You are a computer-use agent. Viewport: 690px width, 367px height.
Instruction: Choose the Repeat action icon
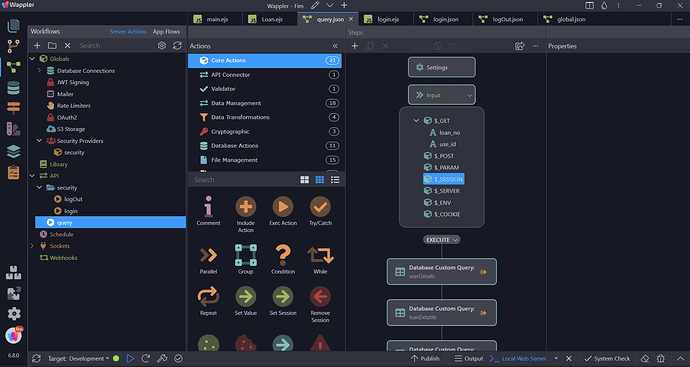(208, 297)
